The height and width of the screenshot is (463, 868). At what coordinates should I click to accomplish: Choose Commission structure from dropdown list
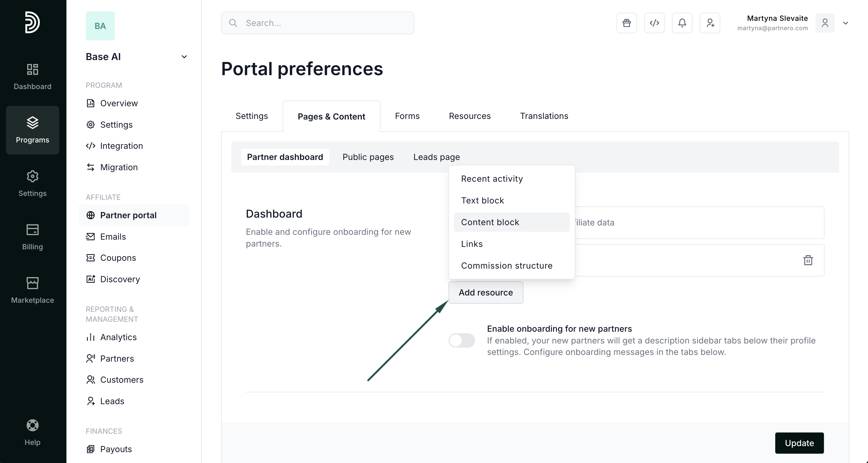[506, 266]
